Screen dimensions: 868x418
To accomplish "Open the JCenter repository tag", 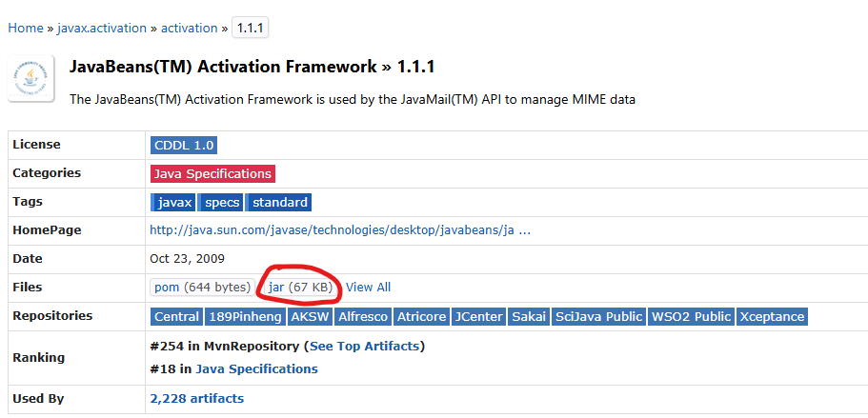I will (x=479, y=317).
